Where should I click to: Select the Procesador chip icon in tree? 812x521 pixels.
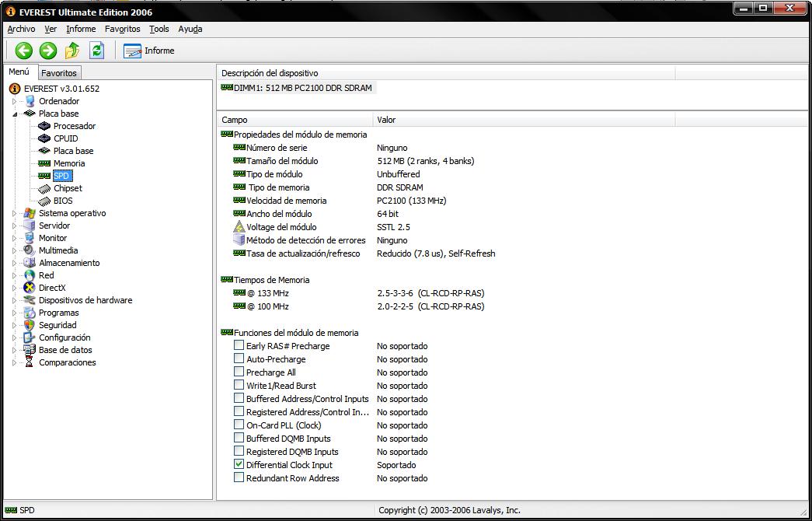click(44, 126)
